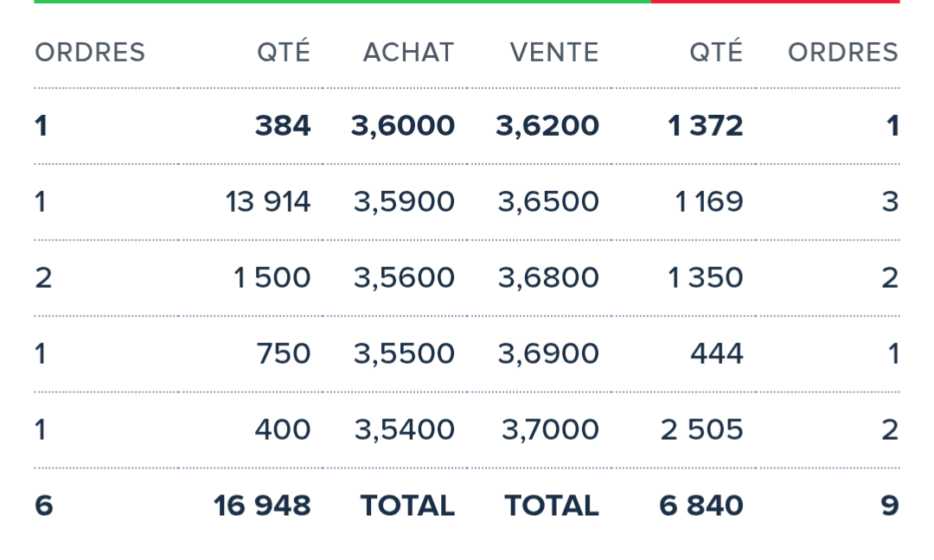Select the ask price 3,7000
The width and height of the screenshot is (934, 560).
pyautogui.click(x=550, y=430)
